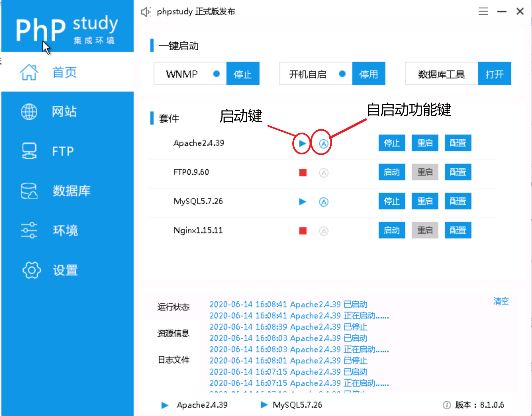The image size is (532, 416).
Task: Start Nginx1.15.11 with its 启动 button
Action: coord(392,230)
